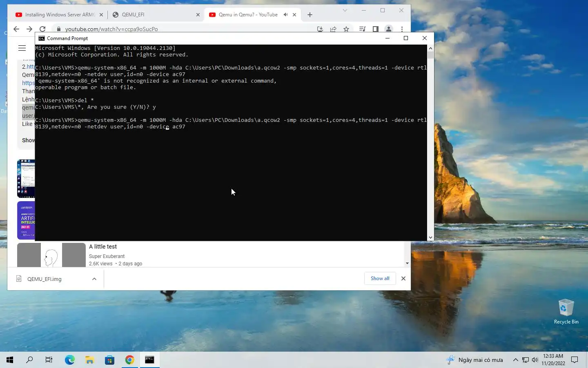
Task: Open Microsoft Store from taskbar
Action: tap(109, 360)
